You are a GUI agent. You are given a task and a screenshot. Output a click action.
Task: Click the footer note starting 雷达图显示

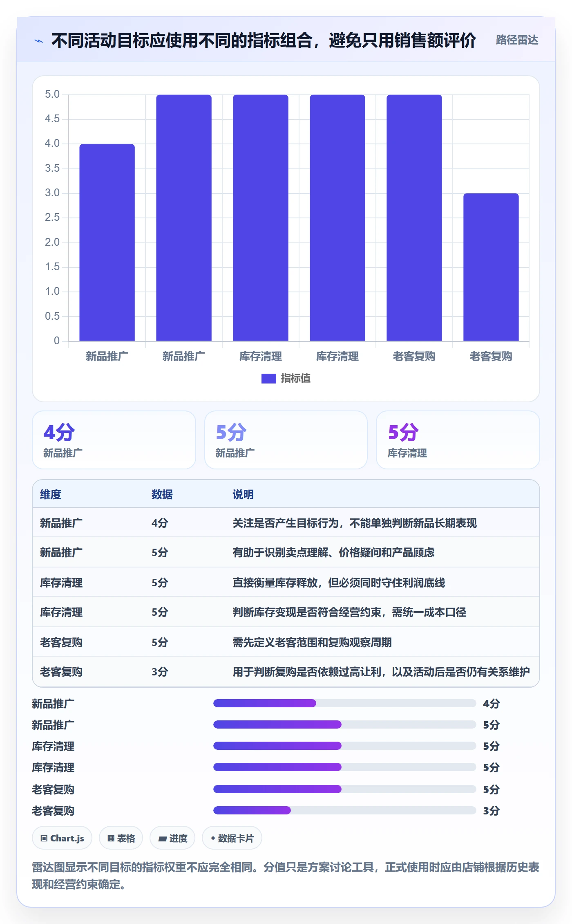(x=286, y=875)
